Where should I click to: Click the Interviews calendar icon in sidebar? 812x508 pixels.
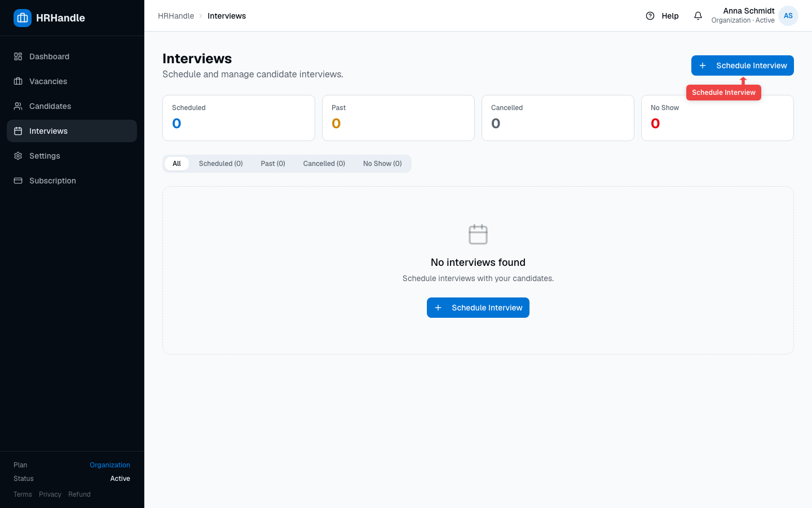(18, 131)
